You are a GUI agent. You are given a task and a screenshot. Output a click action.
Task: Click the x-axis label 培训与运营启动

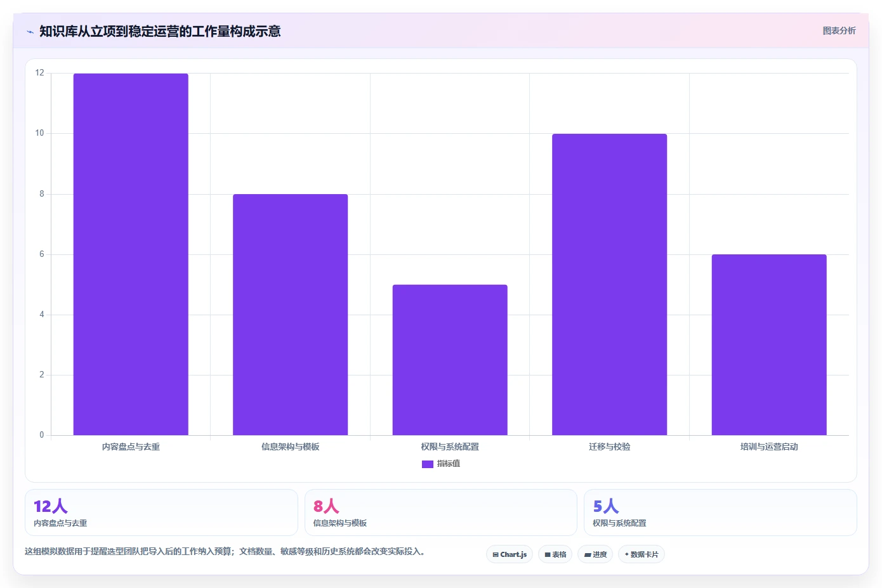769,447
